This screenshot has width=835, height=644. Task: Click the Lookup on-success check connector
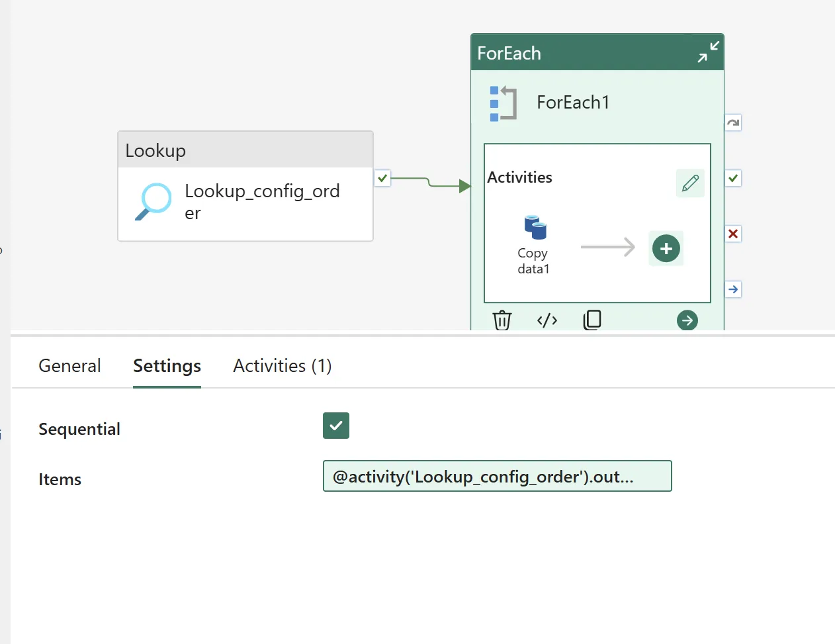(382, 178)
